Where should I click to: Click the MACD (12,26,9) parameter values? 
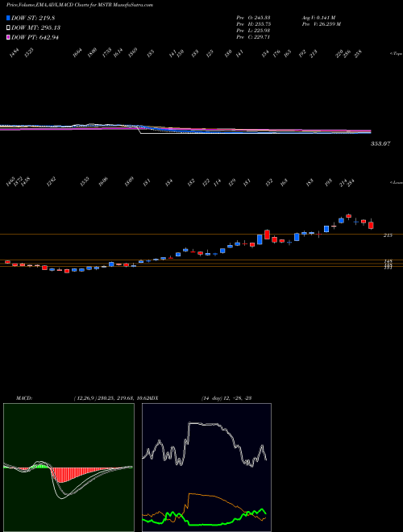click(x=111, y=398)
